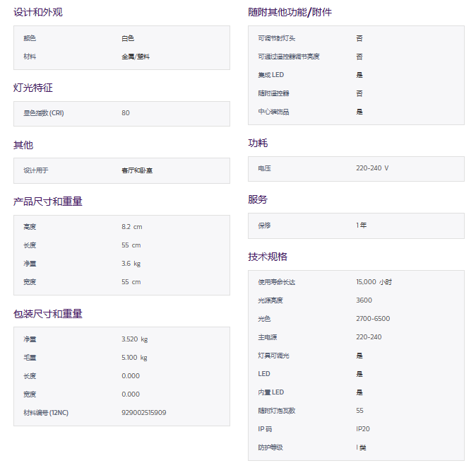Select the height value '8.2 cm'
Viewport: 476px width, 468px height.
tap(132, 227)
